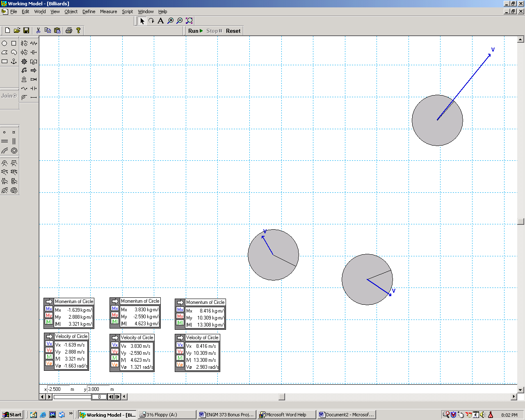Open the Windows Start menu
This screenshot has height=420, width=525.
(12, 415)
